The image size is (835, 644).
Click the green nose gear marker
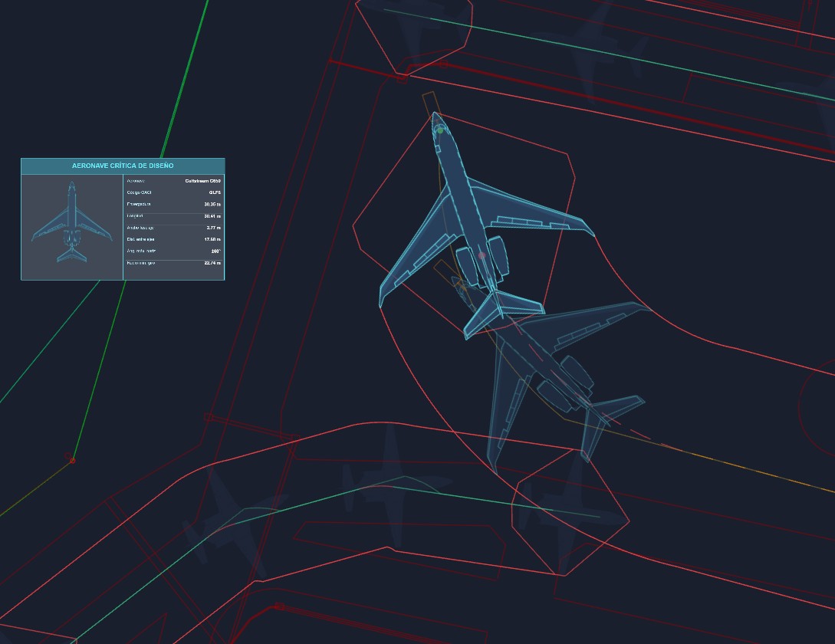click(x=440, y=130)
